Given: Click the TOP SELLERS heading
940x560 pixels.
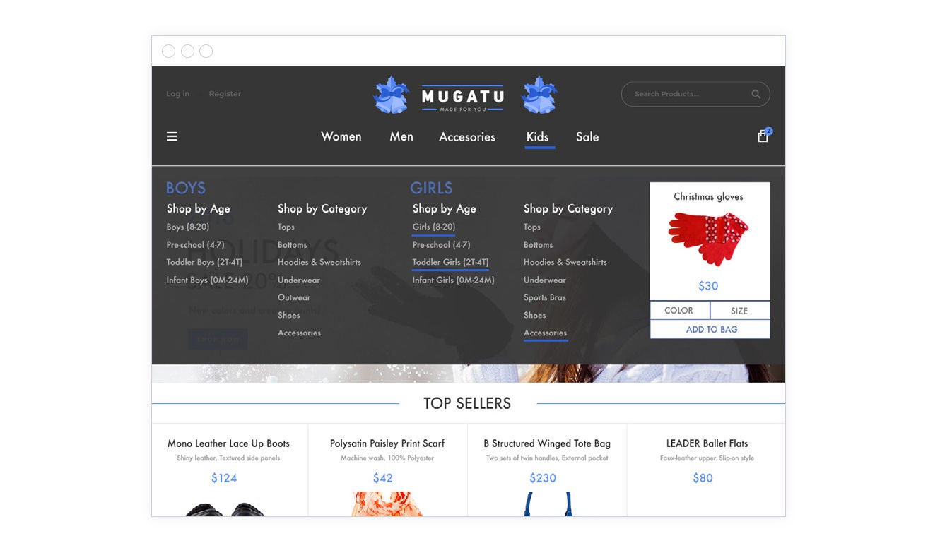Looking at the screenshot, I should 467,403.
